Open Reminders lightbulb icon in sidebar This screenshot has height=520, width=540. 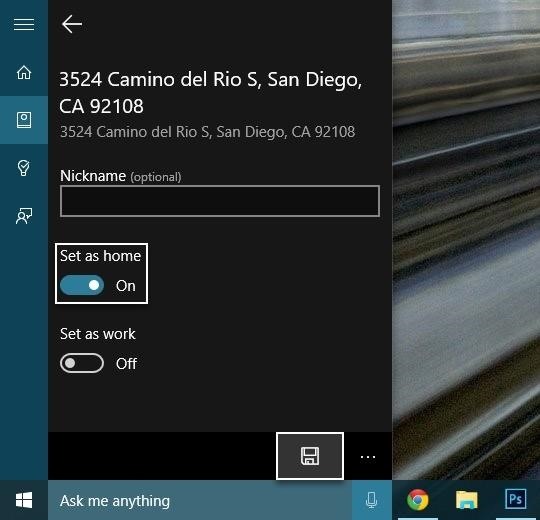pyautogui.click(x=24, y=168)
